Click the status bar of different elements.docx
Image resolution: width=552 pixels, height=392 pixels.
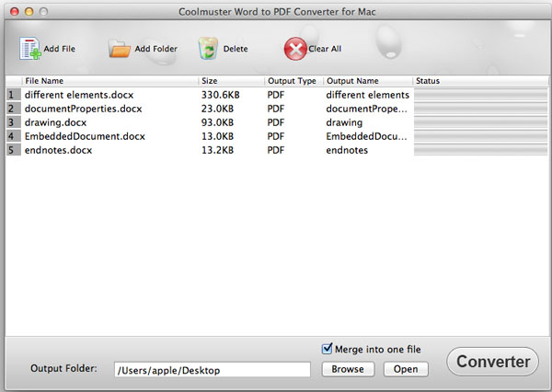[480, 95]
